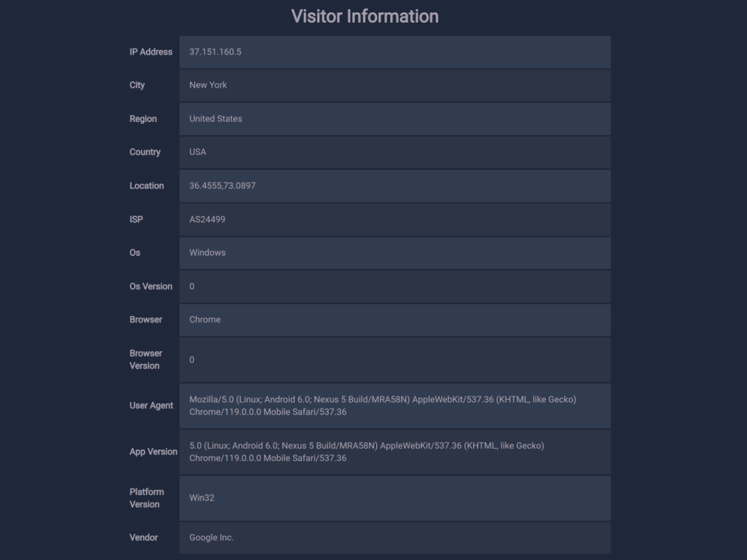This screenshot has height=560, width=747.
Task: Click the Win32 platform value
Action: (202, 498)
